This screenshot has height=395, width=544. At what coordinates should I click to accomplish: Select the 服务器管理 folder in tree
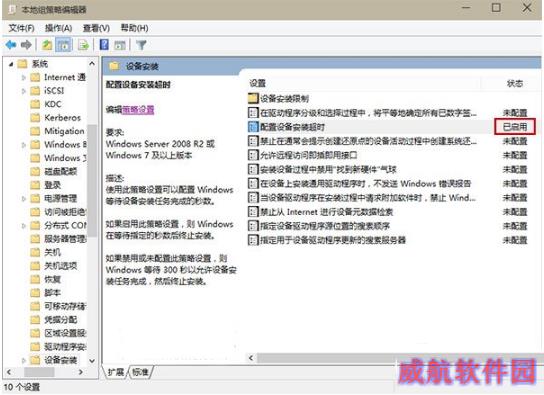point(58,239)
